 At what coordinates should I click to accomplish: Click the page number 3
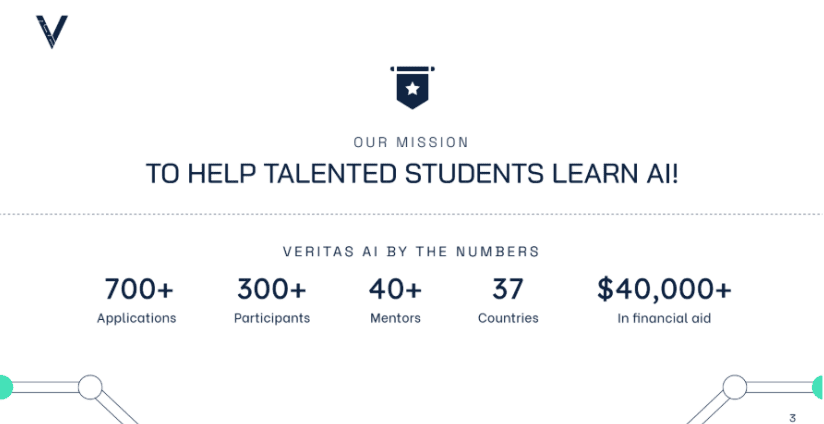tap(792, 418)
